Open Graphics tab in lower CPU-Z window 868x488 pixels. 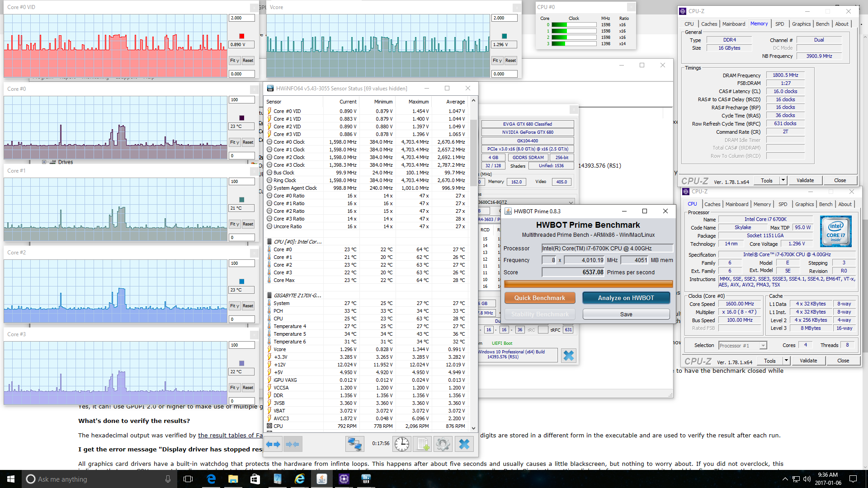point(805,204)
